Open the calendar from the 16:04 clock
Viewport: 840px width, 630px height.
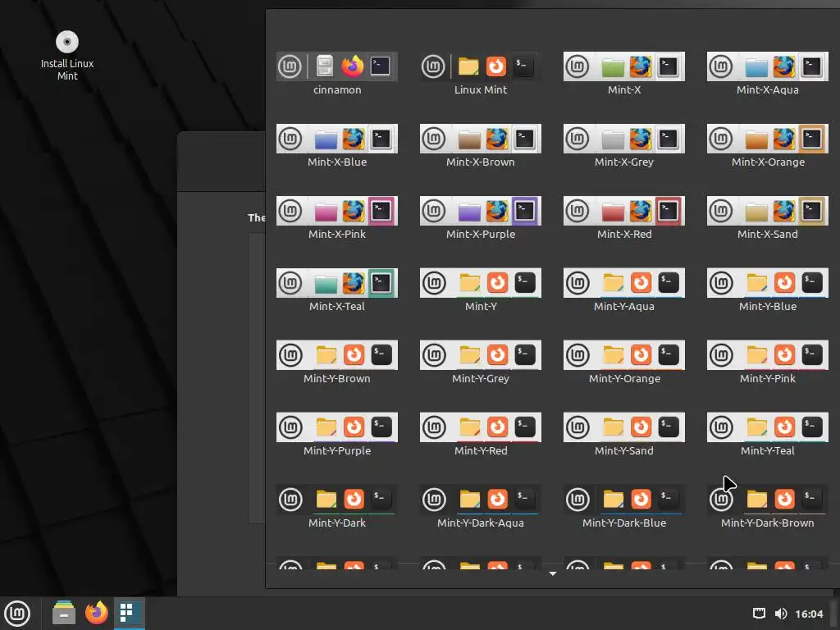tap(809, 614)
